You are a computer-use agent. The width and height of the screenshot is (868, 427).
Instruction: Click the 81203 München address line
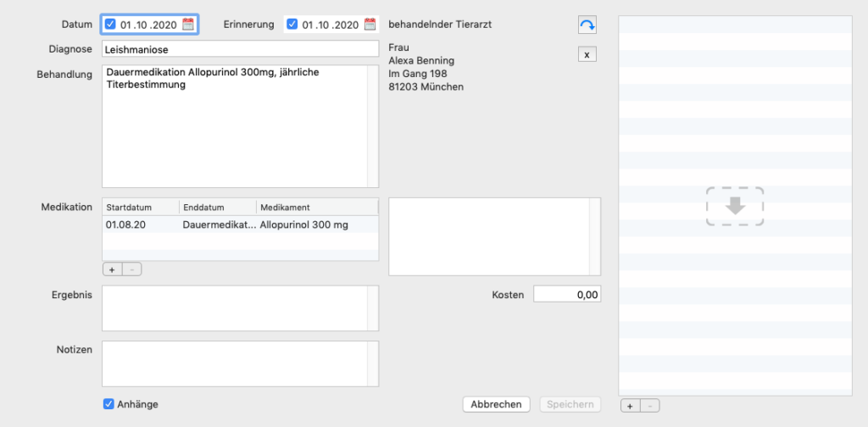[426, 86]
